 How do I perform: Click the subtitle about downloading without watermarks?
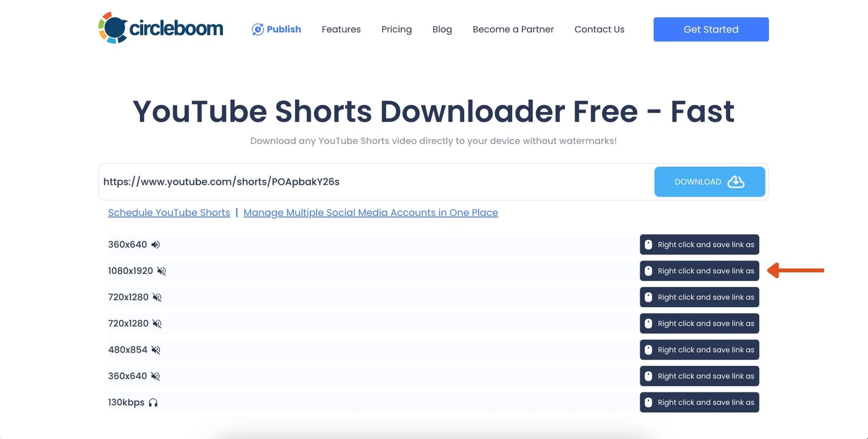[433, 141]
